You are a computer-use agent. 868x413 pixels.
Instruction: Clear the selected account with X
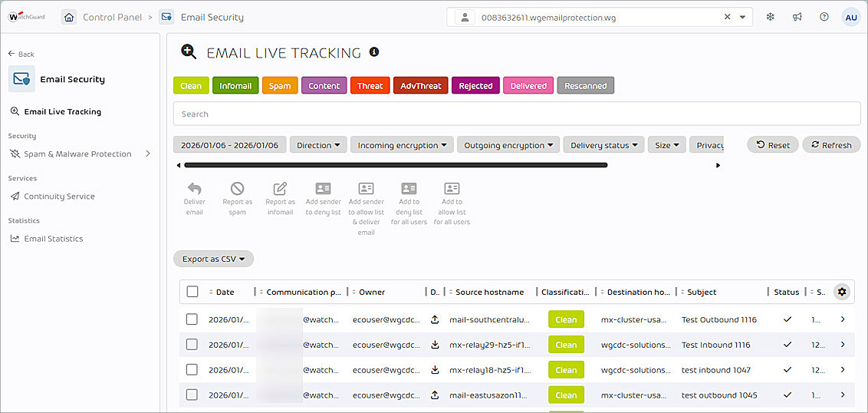coord(728,17)
